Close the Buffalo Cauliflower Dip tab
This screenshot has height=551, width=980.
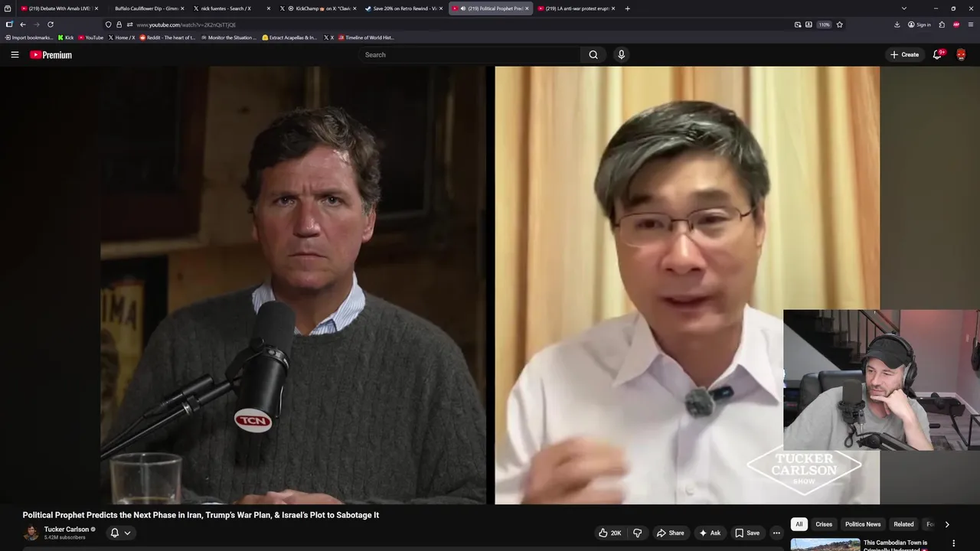pyautogui.click(x=182, y=8)
